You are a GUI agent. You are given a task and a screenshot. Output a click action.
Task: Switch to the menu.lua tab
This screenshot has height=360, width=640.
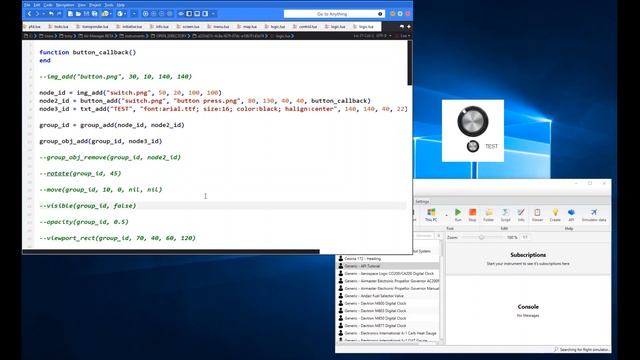point(218,27)
